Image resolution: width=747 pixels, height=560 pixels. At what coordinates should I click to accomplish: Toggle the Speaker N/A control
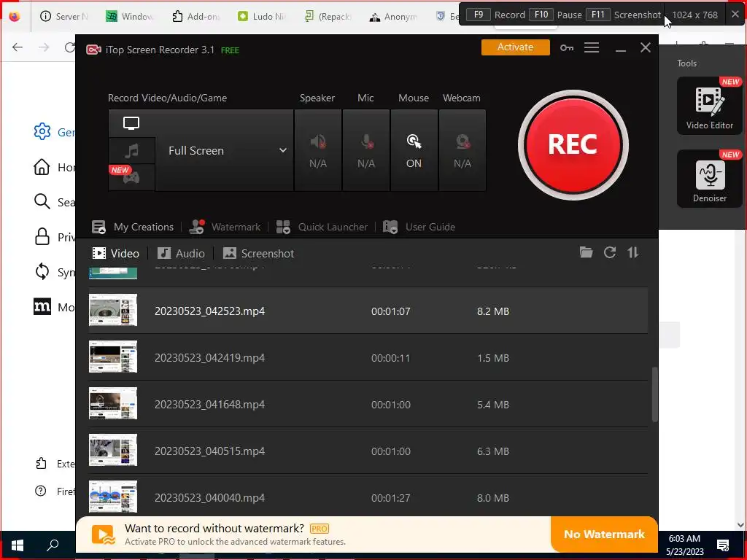click(x=318, y=150)
